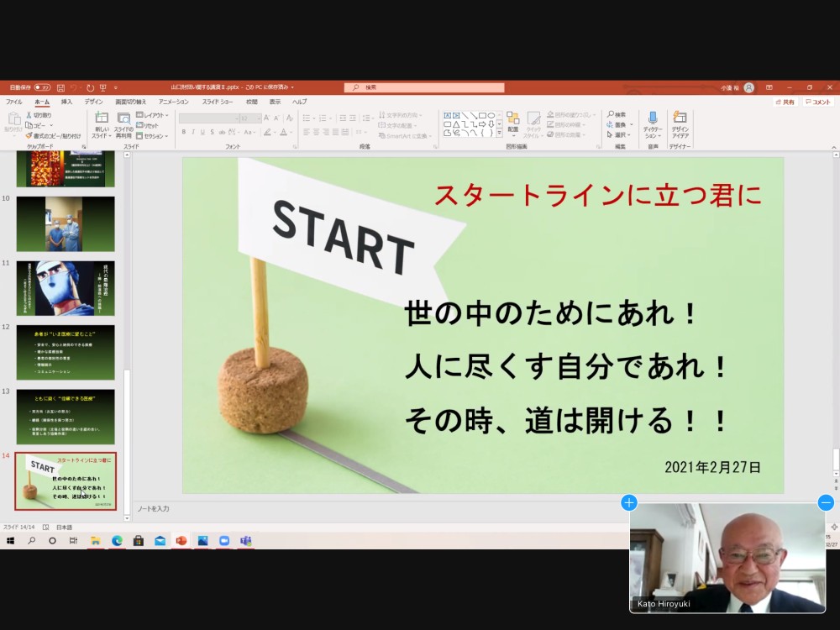Screen dimensions: 840x630
Task: Switch to the Design (デザイン) tab
Action: (x=93, y=102)
